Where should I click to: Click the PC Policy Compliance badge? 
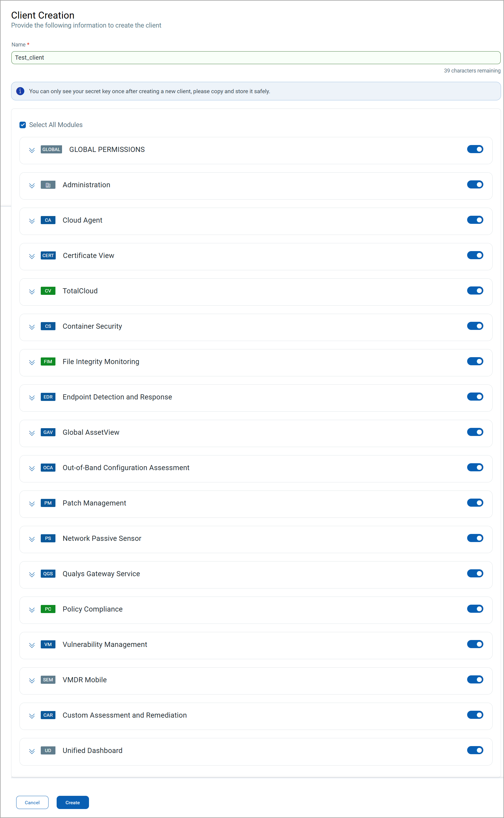pyautogui.click(x=48, y=609)
